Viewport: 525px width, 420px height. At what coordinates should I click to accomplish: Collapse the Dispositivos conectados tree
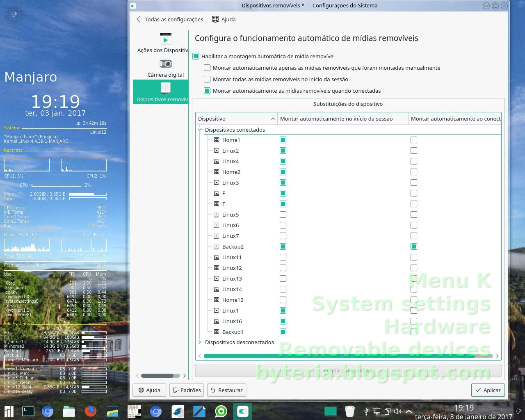(200, 129)
